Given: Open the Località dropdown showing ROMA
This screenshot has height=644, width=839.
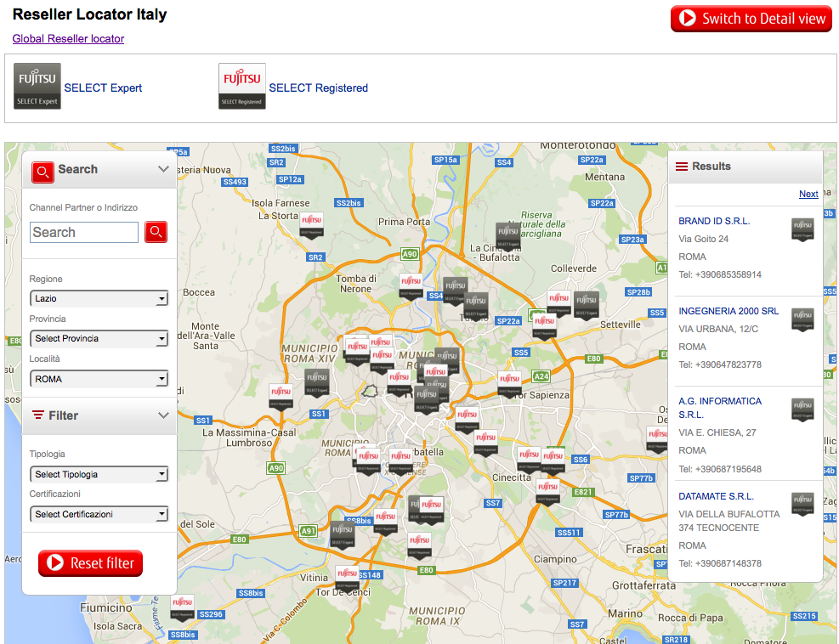Looking at the screenshot, I should (x=99, y=379).
